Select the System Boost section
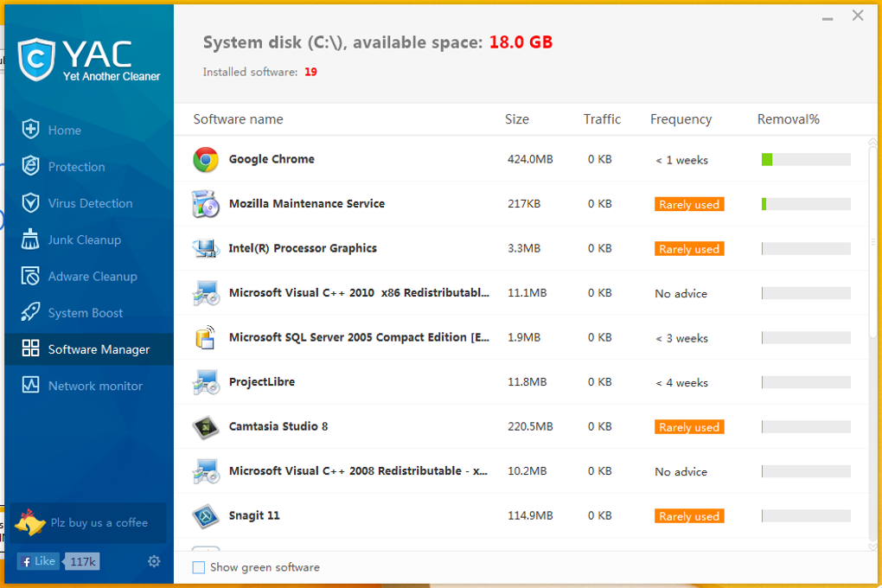This screenshot has height=588, width=882. point(85,313)
